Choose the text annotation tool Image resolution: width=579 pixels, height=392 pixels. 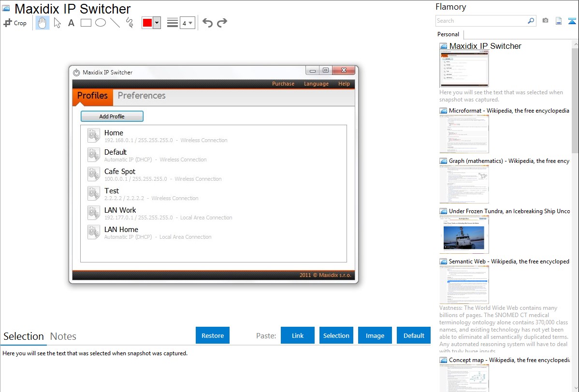click(71, 23)
